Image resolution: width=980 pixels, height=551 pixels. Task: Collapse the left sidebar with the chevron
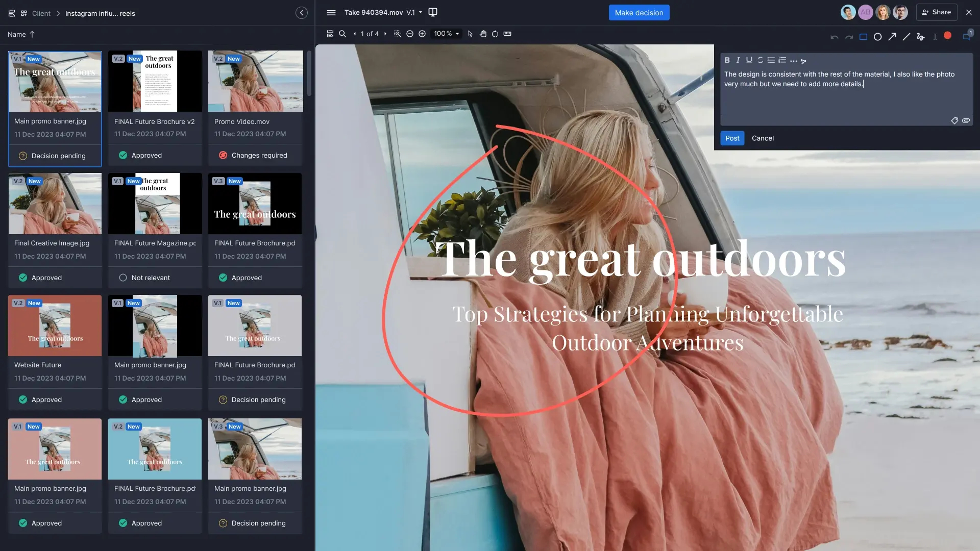coord(302,12)
